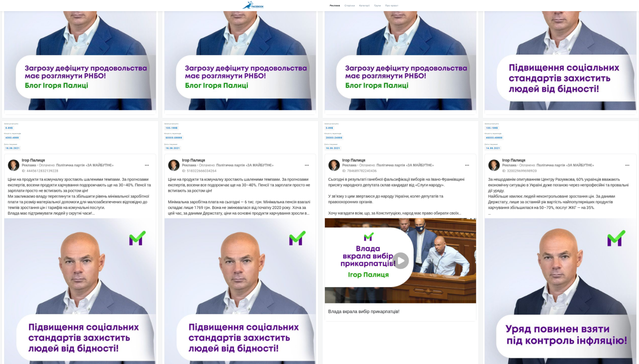Open options menu on ad ID 784689782240436

pyautogui.click(x=467, y=165)
